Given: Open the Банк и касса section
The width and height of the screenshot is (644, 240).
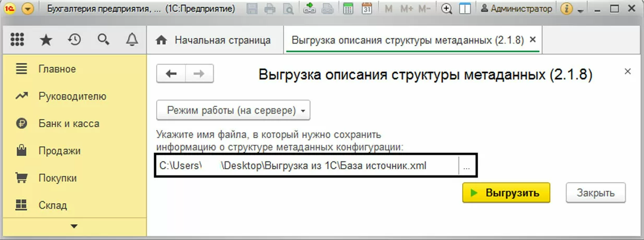Looking at the screenshot, I should 69,124.
